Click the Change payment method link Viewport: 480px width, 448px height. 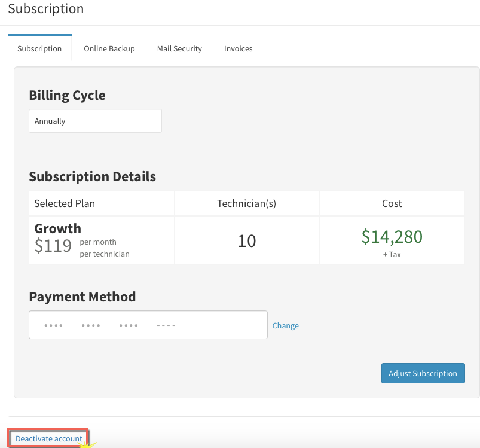(285, 325)
